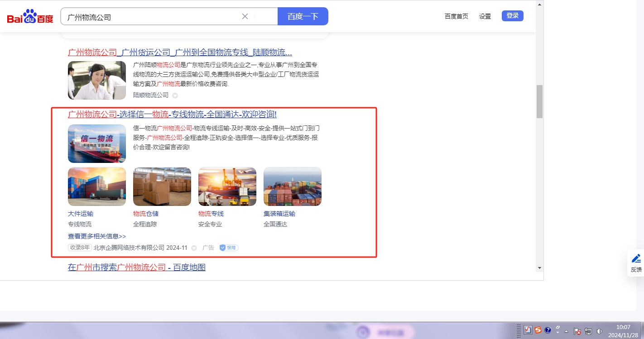The image size is (644, 339).
Task: Focus the search field containing 广州物流公司
Action: pos(152,17)
